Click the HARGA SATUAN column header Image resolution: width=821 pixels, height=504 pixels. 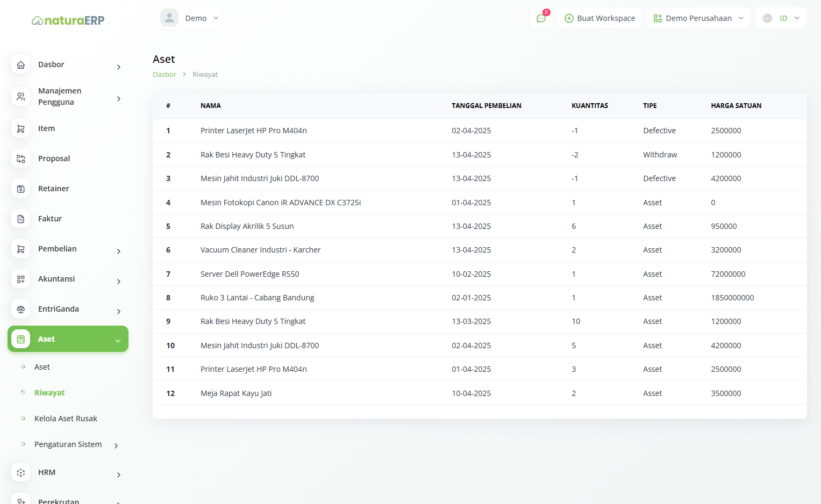736,106
